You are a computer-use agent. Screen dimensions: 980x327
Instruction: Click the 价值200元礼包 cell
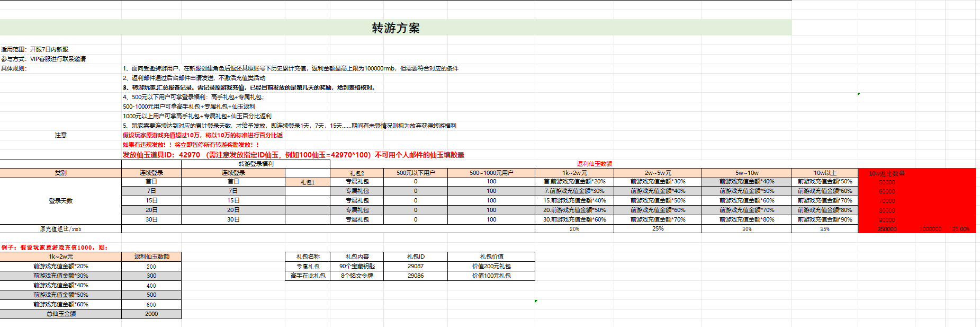coord(491,266)
